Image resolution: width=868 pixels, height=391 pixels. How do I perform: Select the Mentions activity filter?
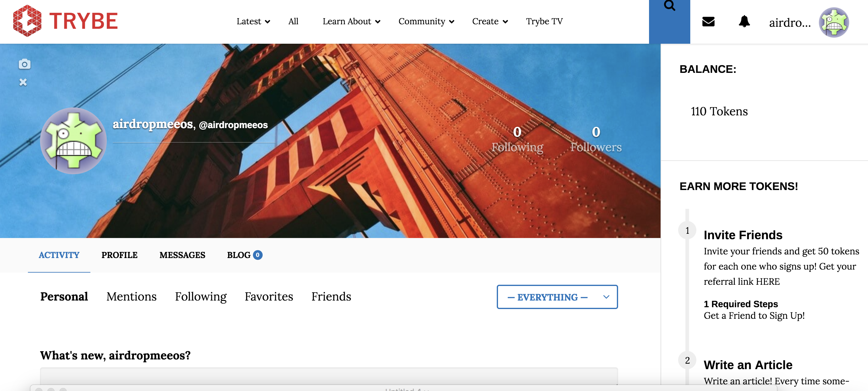[x=131, y=297]
